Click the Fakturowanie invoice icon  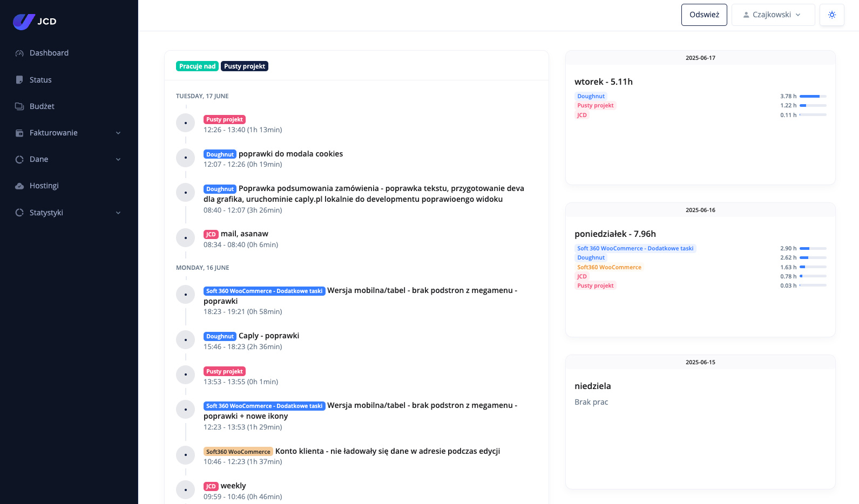click(x=19, y=133)
